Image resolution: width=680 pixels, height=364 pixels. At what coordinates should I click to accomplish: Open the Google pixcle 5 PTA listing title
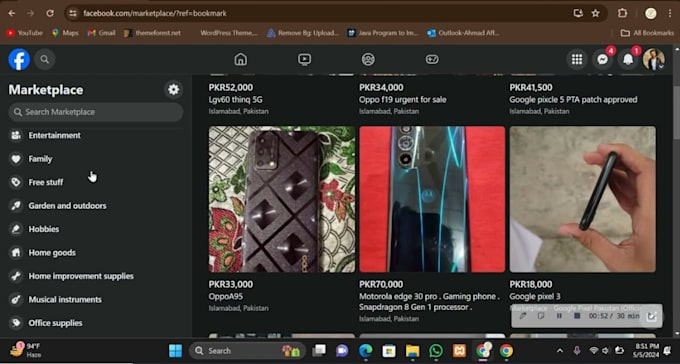pyautogui.click(x=573, y=100)
